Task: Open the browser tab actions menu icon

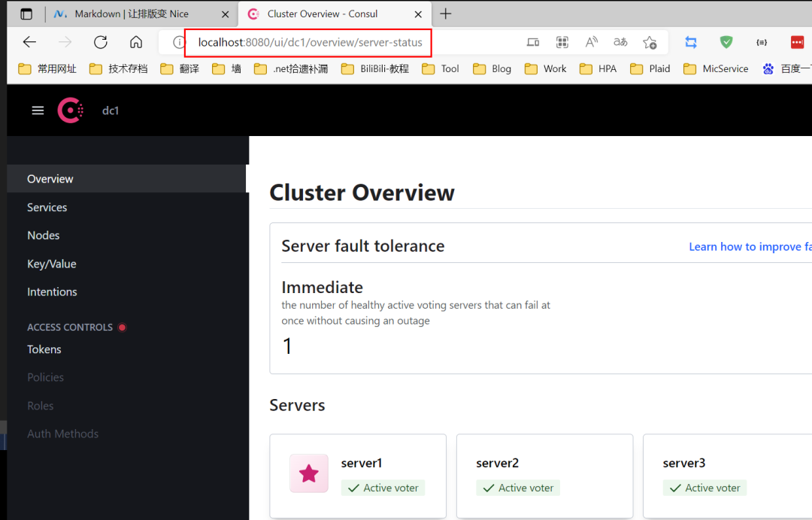Action: (26, 14)
